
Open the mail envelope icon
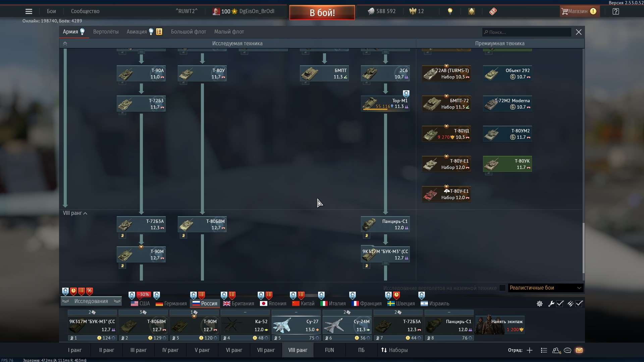pyautogui.click(x=579, y=350)
